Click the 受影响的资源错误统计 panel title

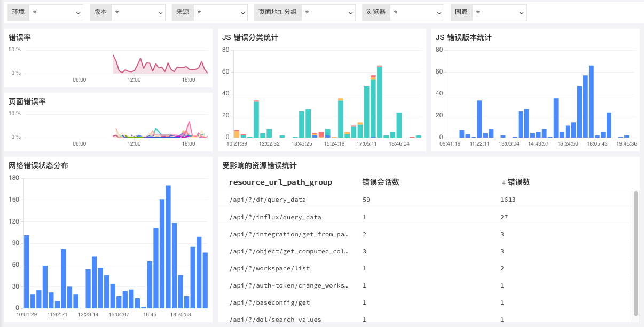coord(259,165)
